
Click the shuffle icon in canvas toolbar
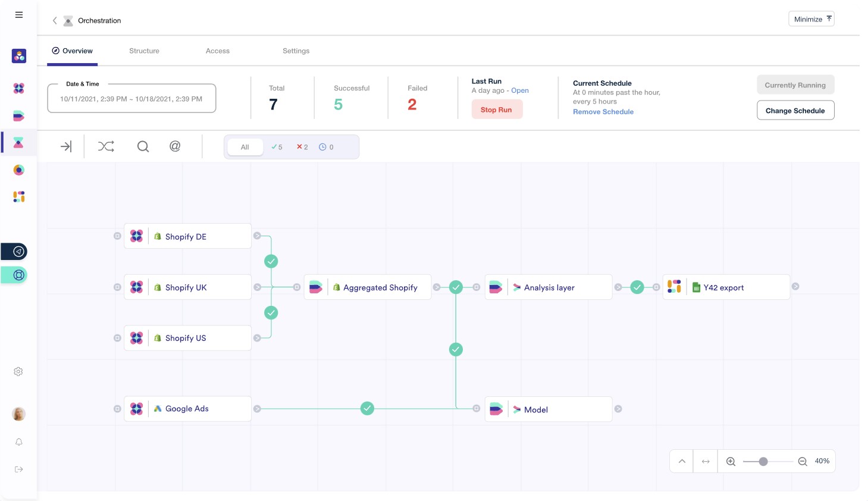pos(106,146)
